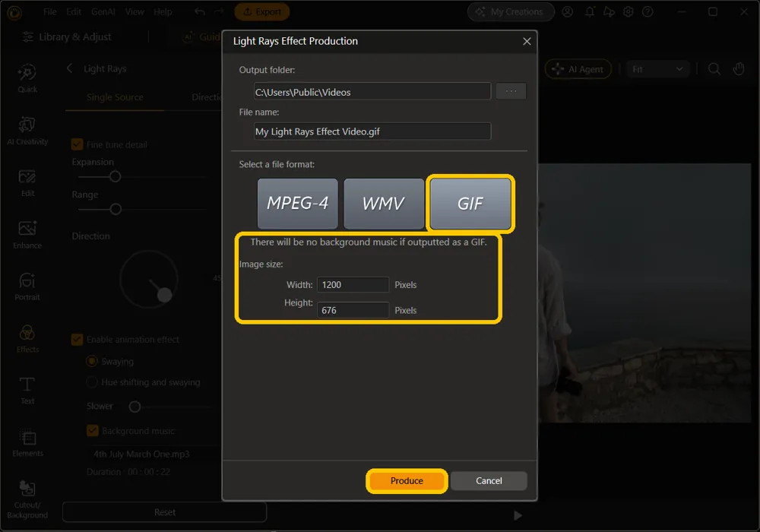Open the View menu
The height and width of the screenshot is (532, 760).
[x=135, y=11]
